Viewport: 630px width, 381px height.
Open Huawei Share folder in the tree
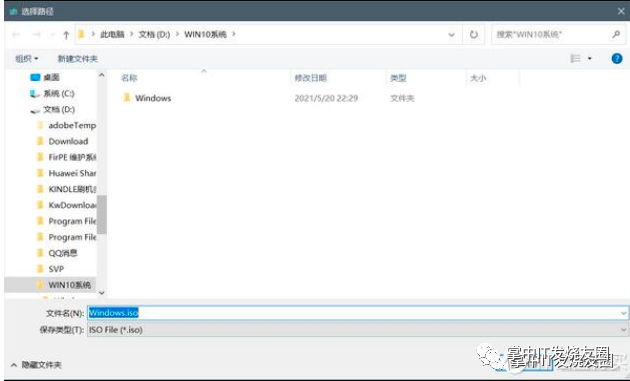pyautogui.click(x=72, y=173)
